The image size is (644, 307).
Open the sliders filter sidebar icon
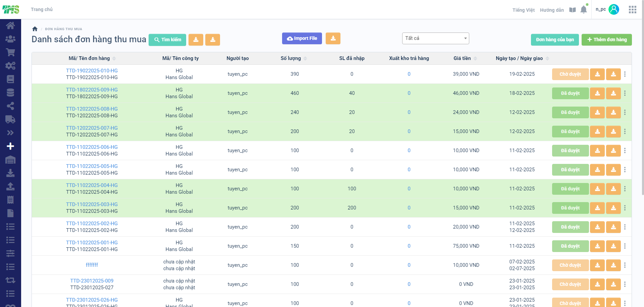pos(10,253)
